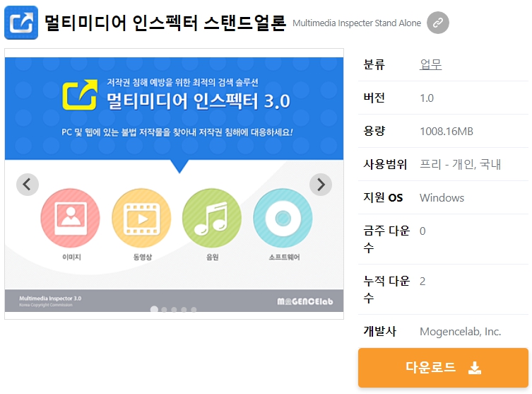532x394 pixels.
Task: Open the 업무 category link
Action: (430, 64)
